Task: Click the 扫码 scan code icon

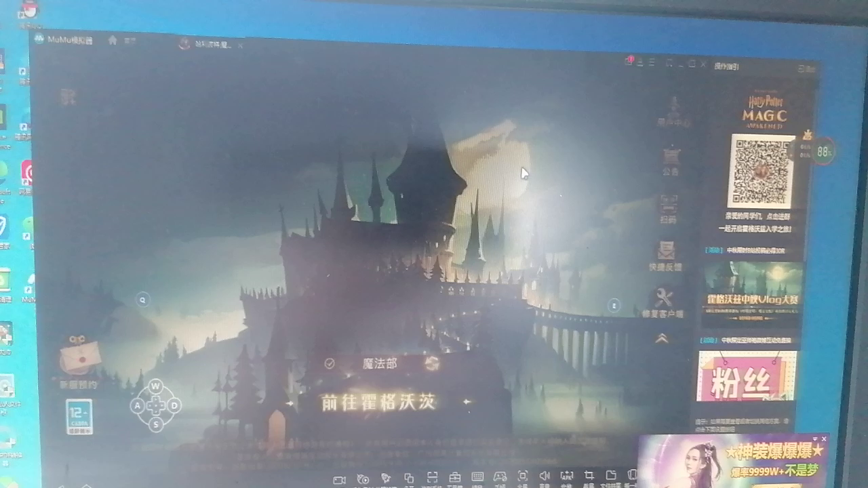Action: (669, 208)
